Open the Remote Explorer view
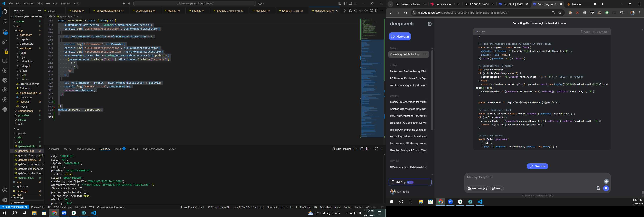644x217 pixels. 5,61
